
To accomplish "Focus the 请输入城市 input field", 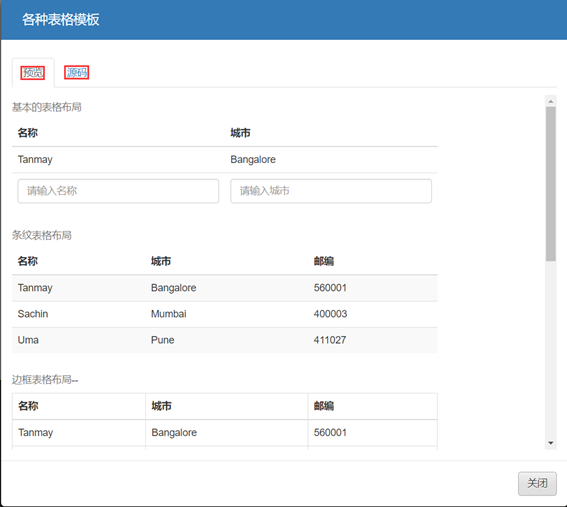I will click(331, 191).
